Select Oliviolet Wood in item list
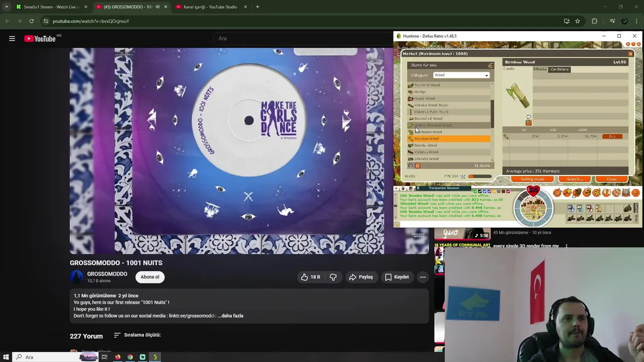Screen dimensions: 644x362 449,159
